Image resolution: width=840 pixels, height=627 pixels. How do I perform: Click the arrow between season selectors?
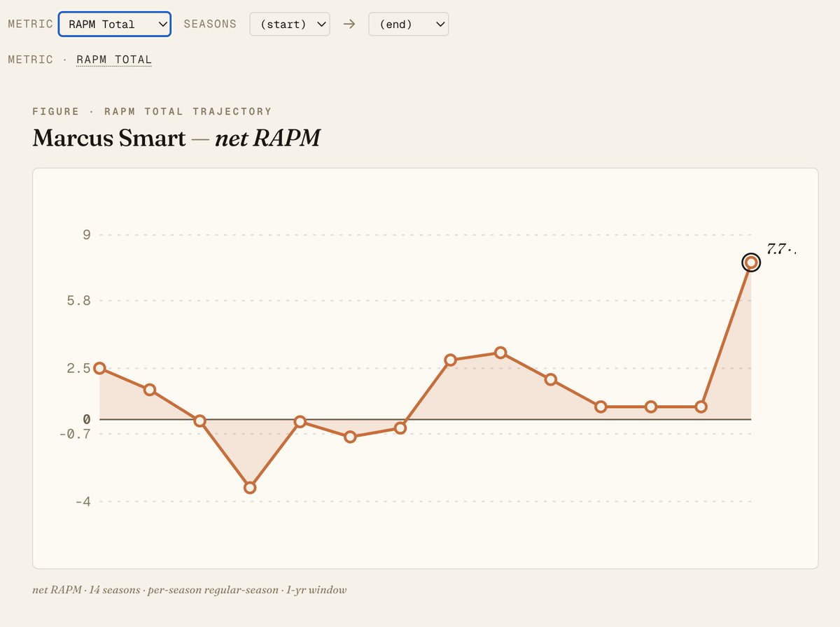click(349, 24)
